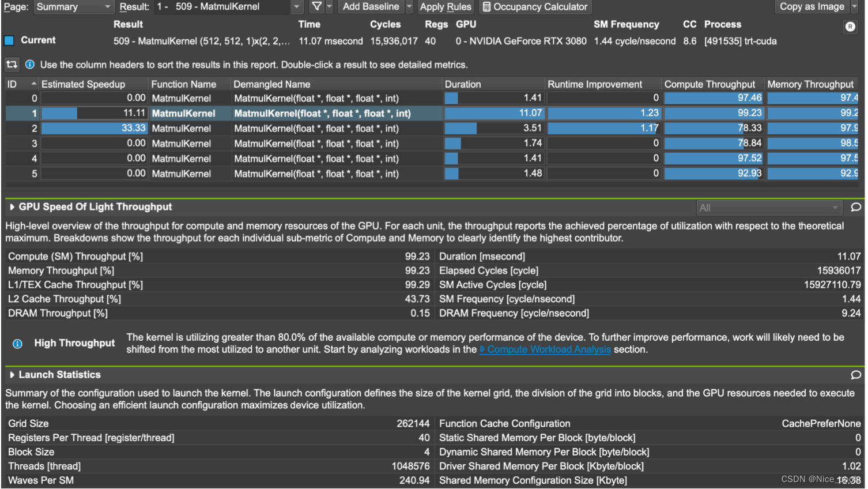Collapse the Launch Statistics section
This screenshot has height=489, width=868.
(x=12, y=375)
